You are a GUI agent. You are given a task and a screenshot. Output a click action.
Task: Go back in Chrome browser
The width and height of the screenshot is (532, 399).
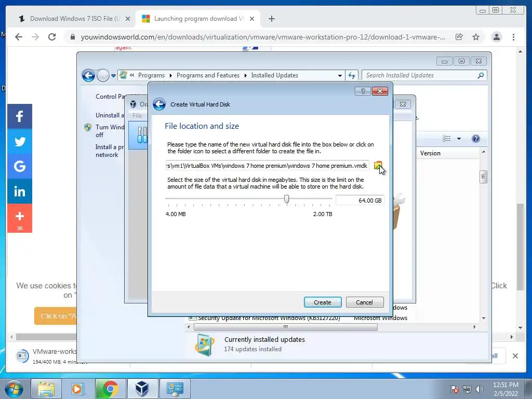[19, 37]
